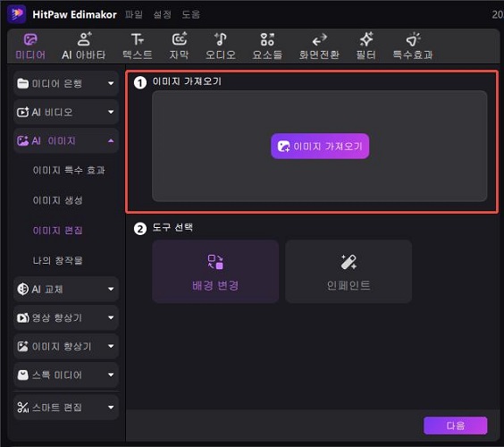The height and width of the screenshot is (447, 504).
Task: Click the 미디어 은행 folder icon
Action: (x=23, y=84)
